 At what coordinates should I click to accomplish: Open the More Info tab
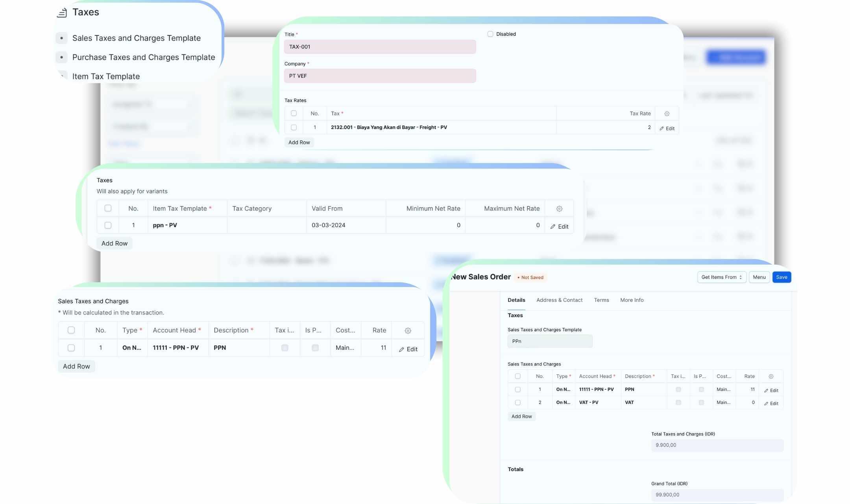pos(632,300)
